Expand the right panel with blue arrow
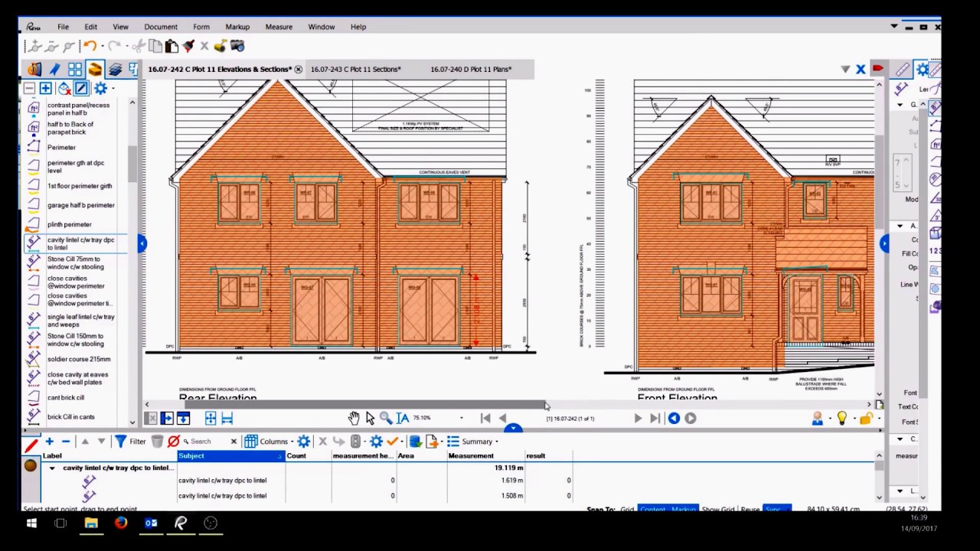The width and height of the screenshot is (980, 551). tap(884, 243)
